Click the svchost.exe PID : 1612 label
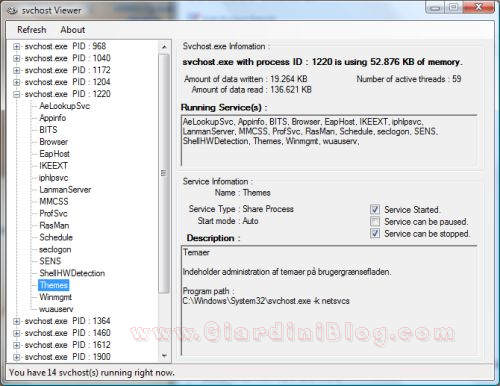500x386 pixels. [68, 345]
